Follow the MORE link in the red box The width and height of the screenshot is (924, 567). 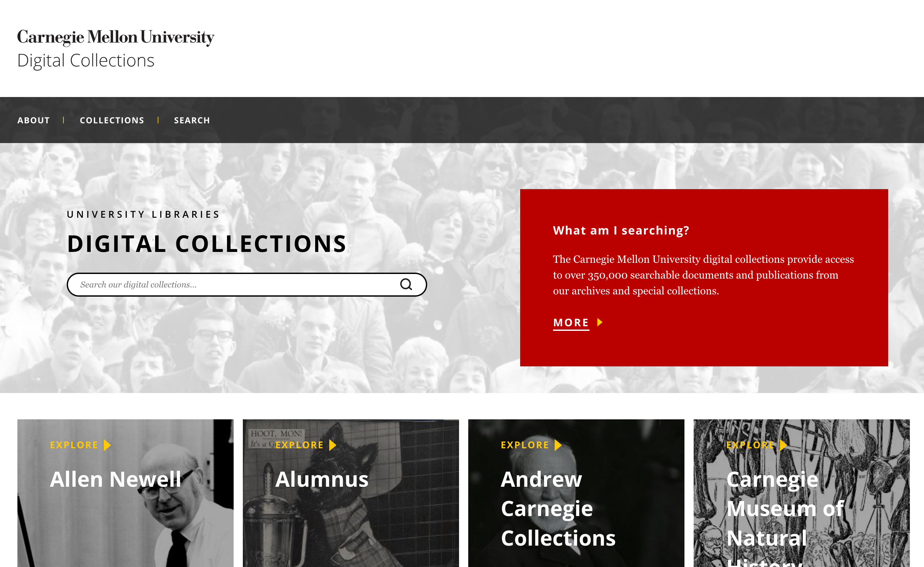(571, 323)
